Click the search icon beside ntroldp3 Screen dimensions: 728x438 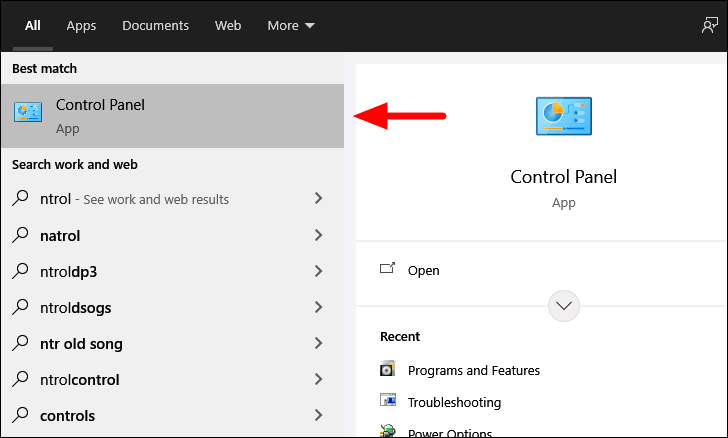20,271
